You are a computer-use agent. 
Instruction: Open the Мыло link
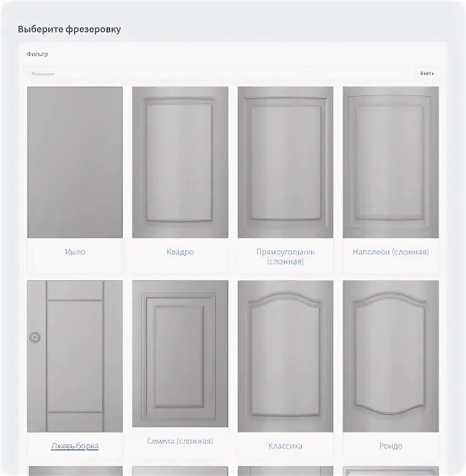[75, 252]
